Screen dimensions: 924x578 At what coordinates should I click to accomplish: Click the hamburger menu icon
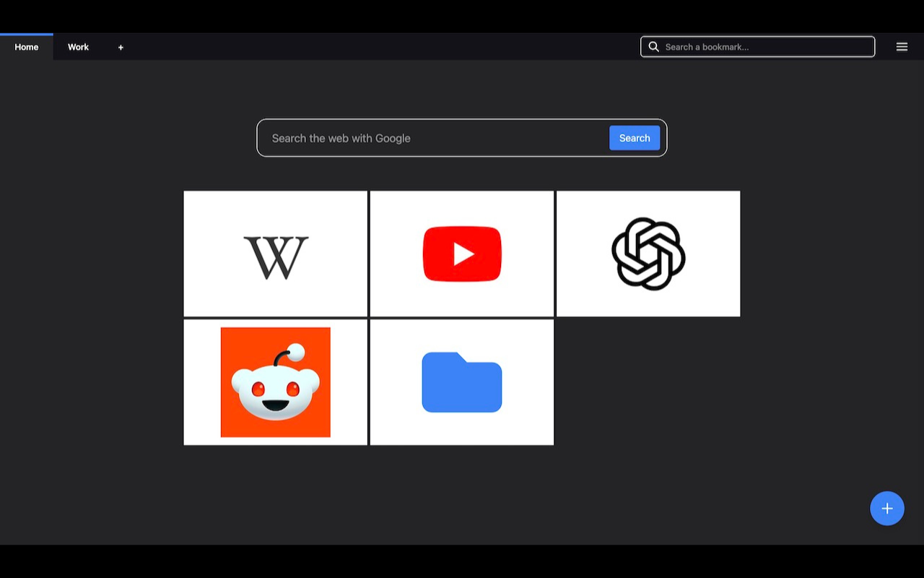[902, 47]
